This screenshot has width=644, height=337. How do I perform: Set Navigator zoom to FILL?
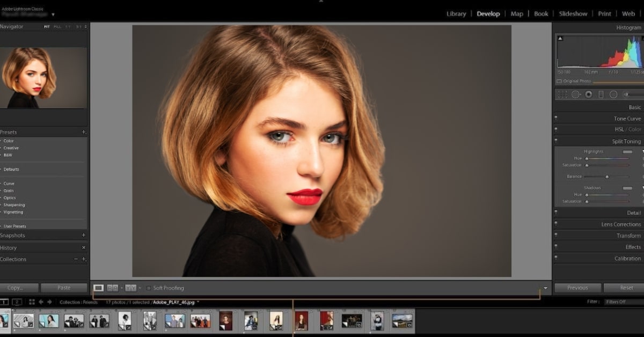coord(57,26)
